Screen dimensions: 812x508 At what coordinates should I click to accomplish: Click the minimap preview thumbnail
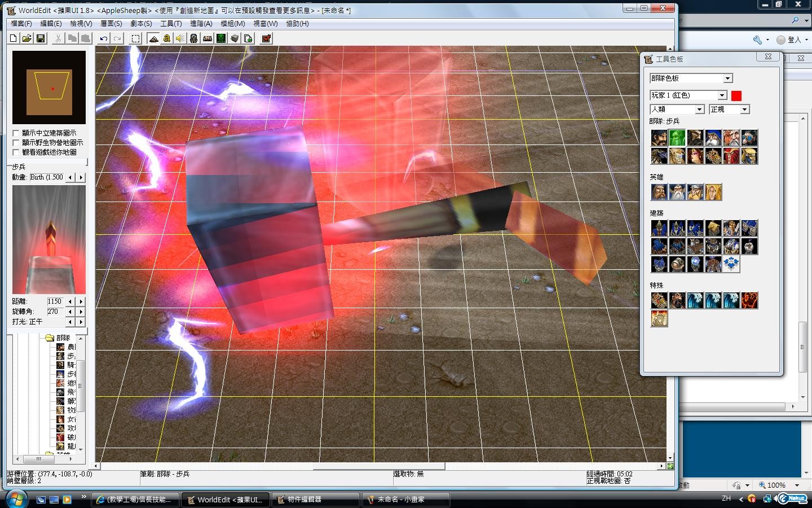tap(49, 87)
